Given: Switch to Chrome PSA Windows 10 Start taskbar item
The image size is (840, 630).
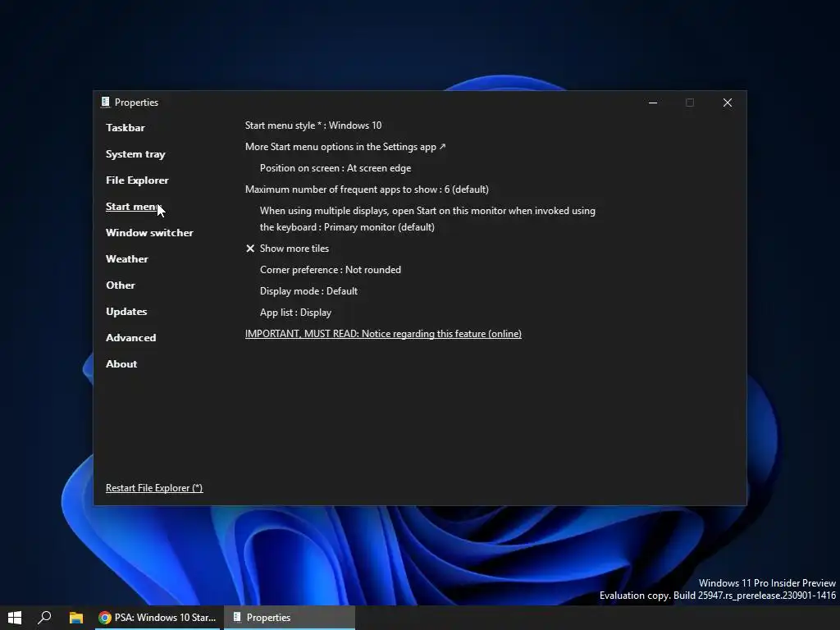Looking at the screenshot, I should point(157,618).
